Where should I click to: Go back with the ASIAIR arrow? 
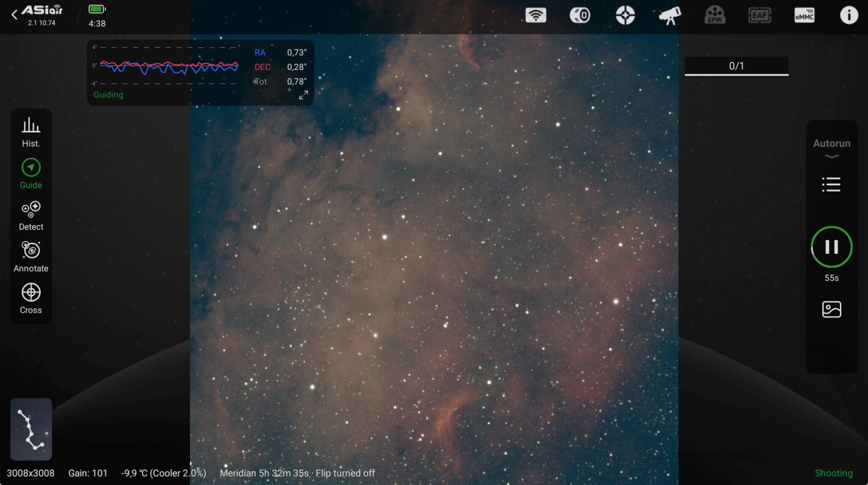[14, 15]
